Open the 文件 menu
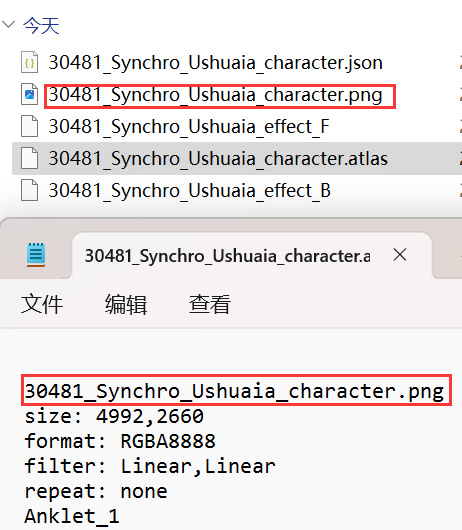 (x=42, y=305)
